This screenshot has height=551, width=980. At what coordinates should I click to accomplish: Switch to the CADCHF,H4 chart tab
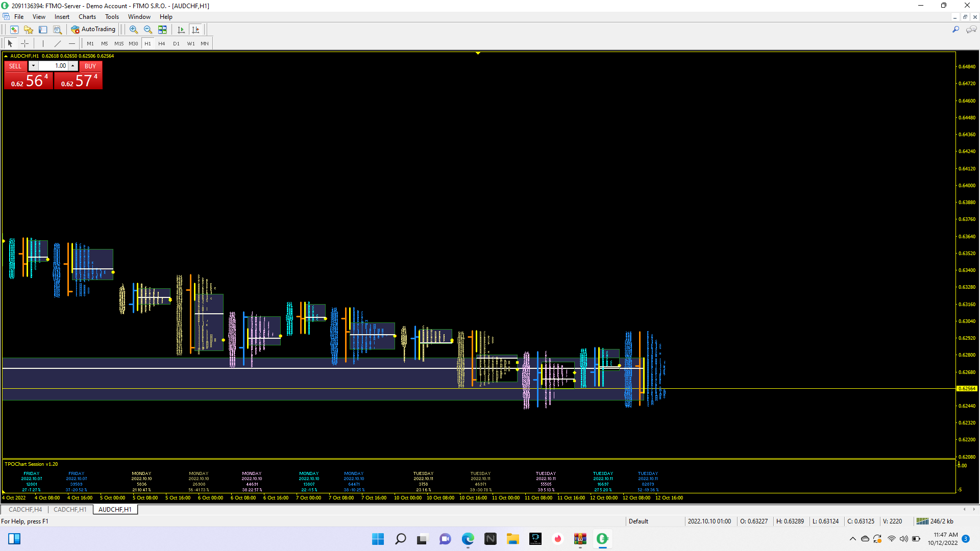pos(26,509)
